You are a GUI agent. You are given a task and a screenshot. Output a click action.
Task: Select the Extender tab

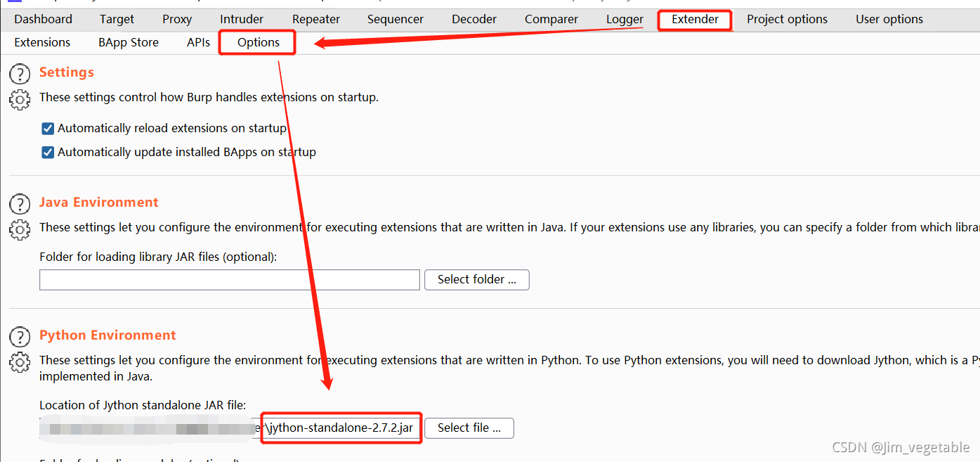pos(695,19)
